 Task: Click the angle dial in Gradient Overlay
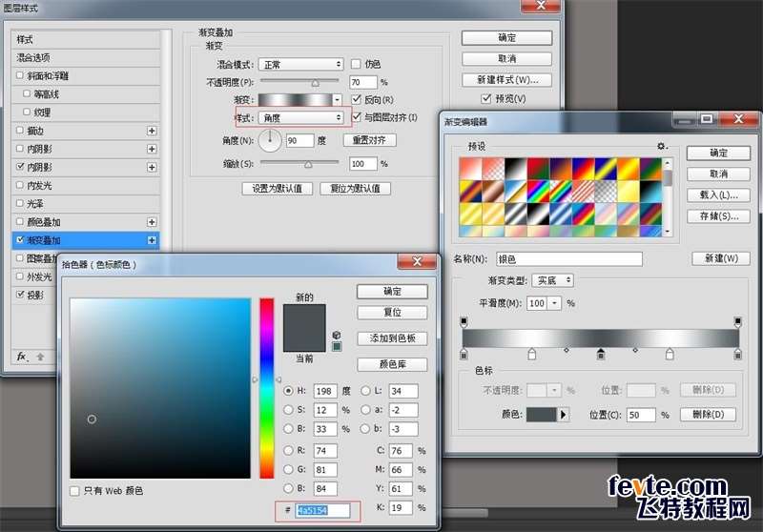[x=270, y=140]
